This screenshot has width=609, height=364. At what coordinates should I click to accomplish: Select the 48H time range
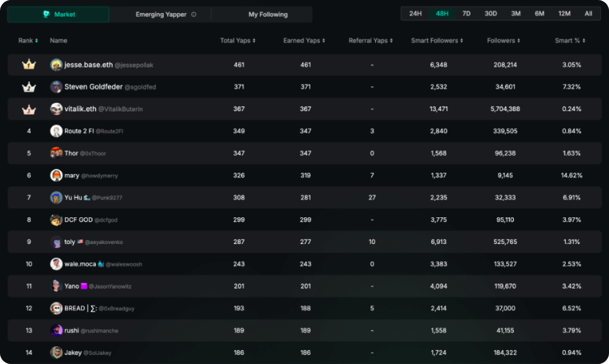click(442, 14)
